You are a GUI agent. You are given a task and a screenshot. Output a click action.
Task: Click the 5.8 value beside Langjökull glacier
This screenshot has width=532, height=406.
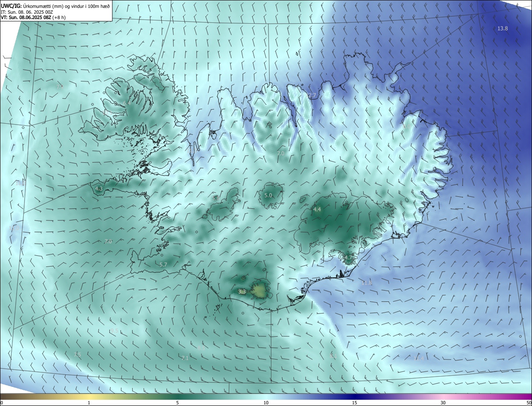click(x=216, y=198)
